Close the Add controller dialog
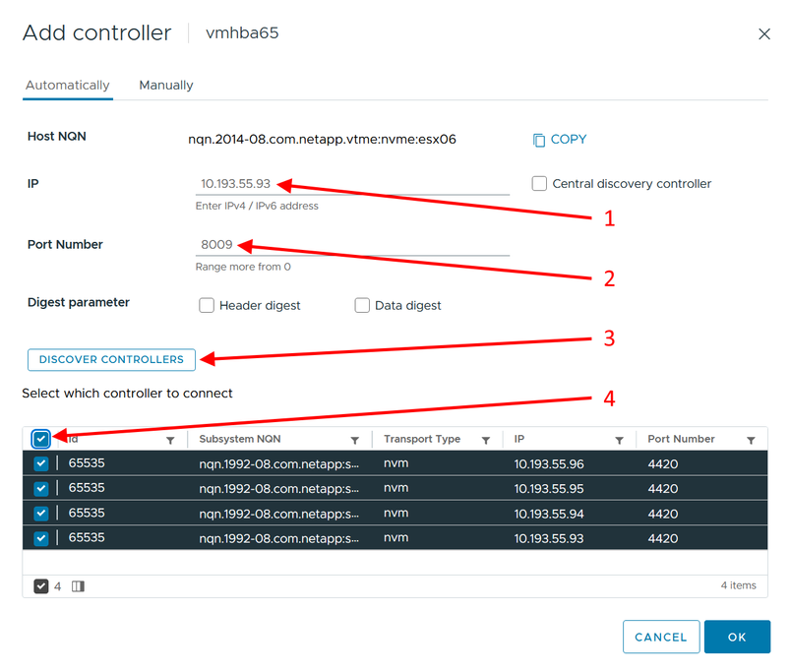Viewport: 791px width, 672px height. 764,33
